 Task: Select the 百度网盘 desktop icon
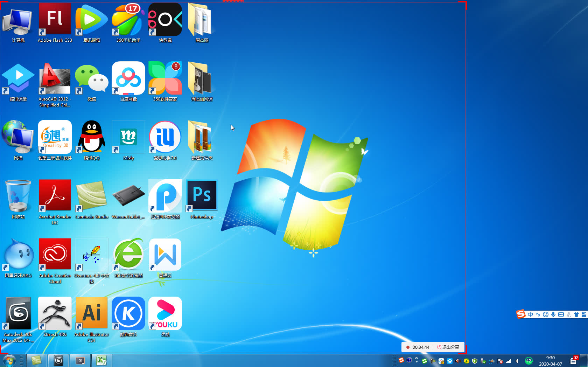pyautogui.click(x=128, y=82)
